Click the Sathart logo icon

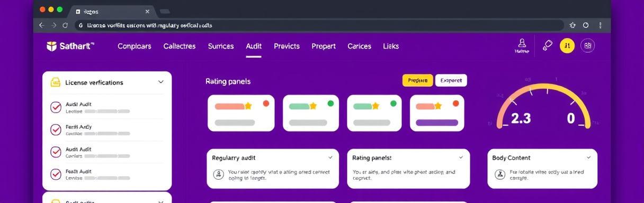51,47
